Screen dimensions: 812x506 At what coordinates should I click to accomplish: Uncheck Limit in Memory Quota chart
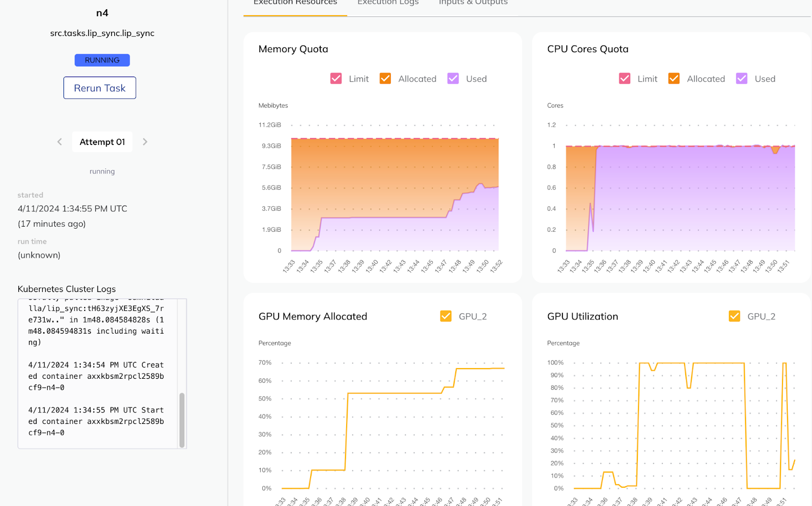coord(336,79)
